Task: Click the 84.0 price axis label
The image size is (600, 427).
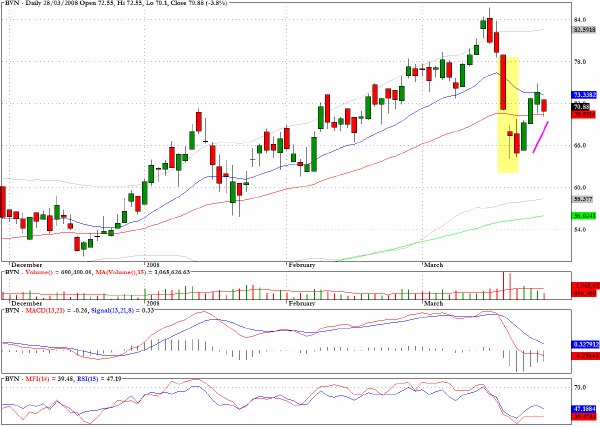Action: (x=579, y=19)
